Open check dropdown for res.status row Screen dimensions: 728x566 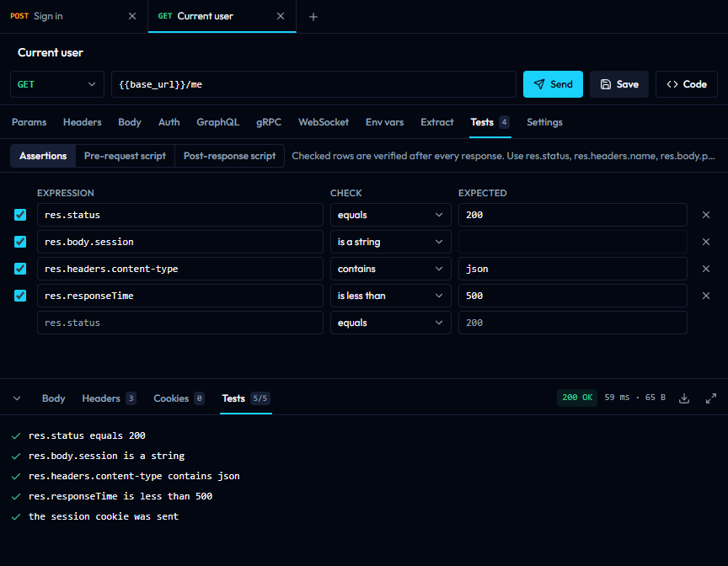390,215
